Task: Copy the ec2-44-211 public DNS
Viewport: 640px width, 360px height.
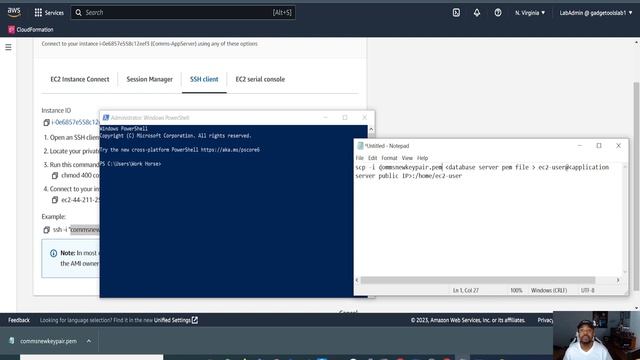Action: click(55, 200)
